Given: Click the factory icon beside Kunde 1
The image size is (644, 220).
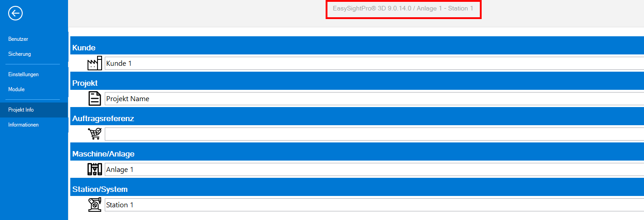Looking at the screenshot, I should point(94,63).
